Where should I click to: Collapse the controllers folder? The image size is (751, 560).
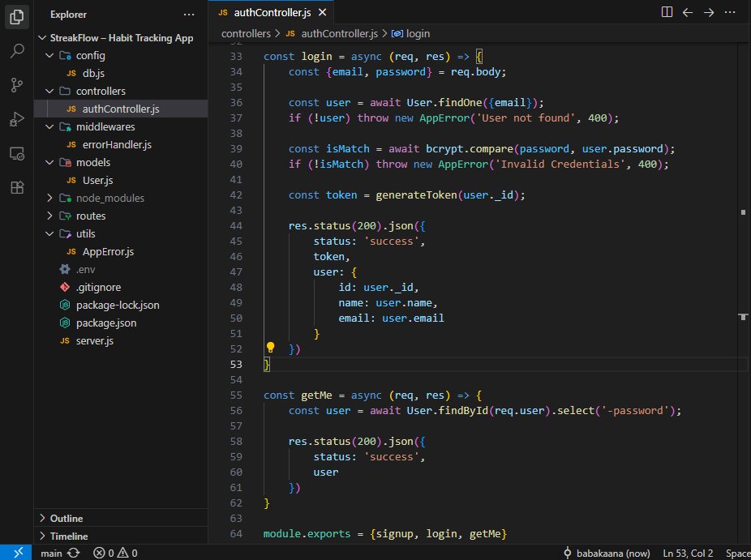point(49,91)
